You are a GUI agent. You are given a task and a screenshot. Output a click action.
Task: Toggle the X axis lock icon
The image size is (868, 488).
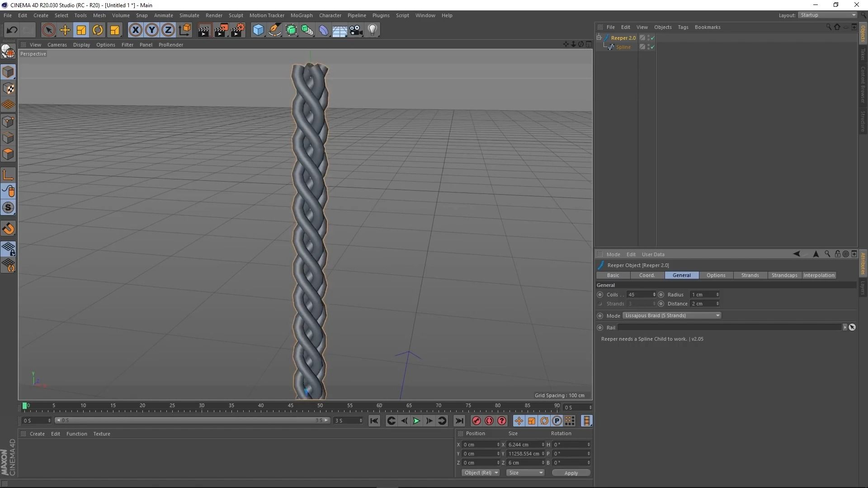pyautogui.click(x=136, y=30)
